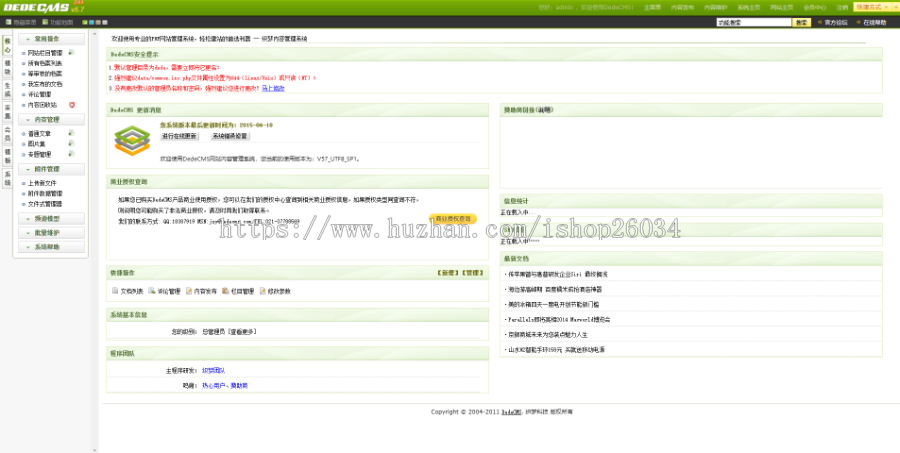The width and height of the screenshot is (900, 453).
Task: Click add icon next to 图片集
Action: coord(71,144)
